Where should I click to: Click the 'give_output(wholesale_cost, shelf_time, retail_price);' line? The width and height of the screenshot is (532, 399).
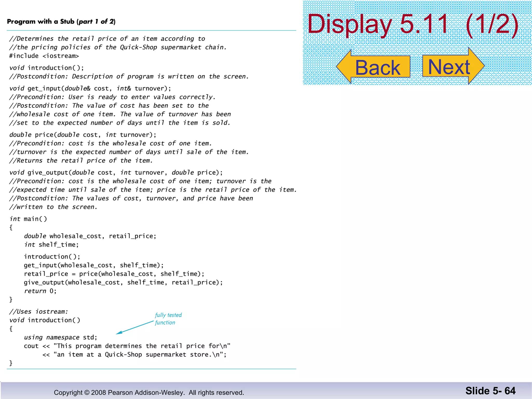(123, 282)
